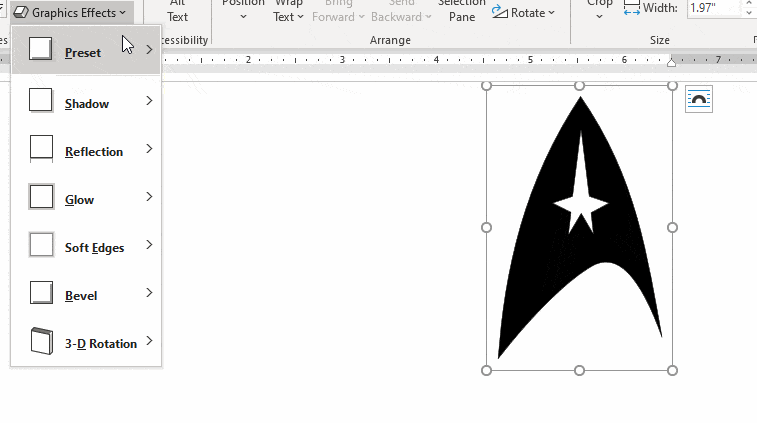Open the Selection Pane
This screenshot has width=757, height=423.
pos(461,10)
